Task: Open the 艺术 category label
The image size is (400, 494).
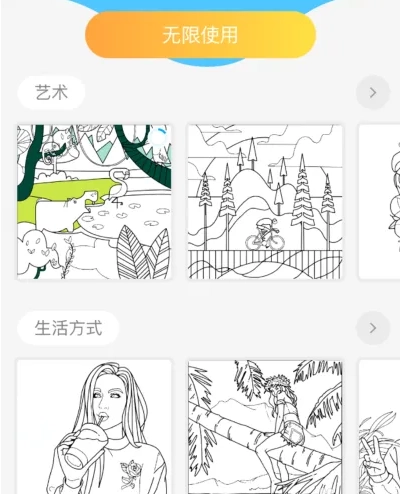Action: click(x=51, y=92)
